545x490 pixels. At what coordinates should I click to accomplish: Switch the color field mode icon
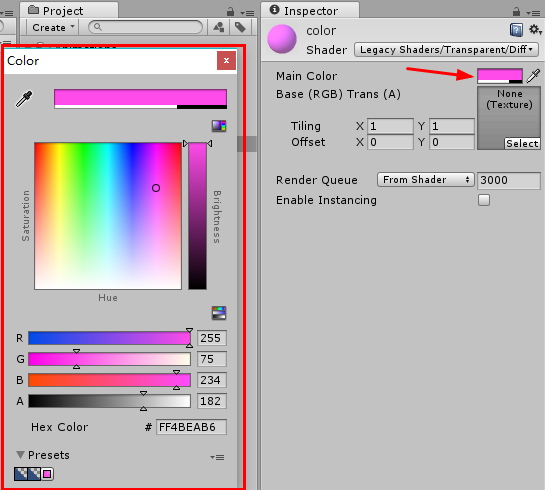(x=219, y=126)
